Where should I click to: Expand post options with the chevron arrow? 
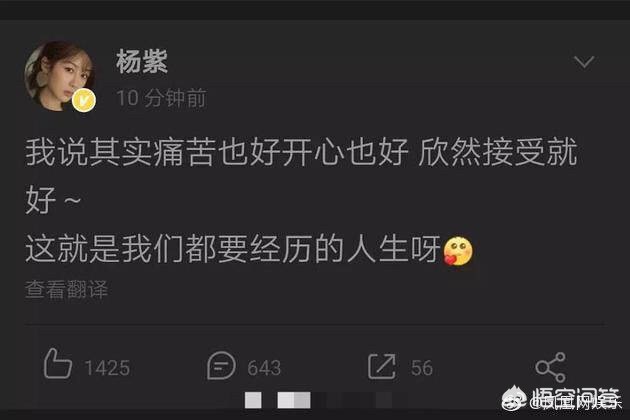click(583, 62)
